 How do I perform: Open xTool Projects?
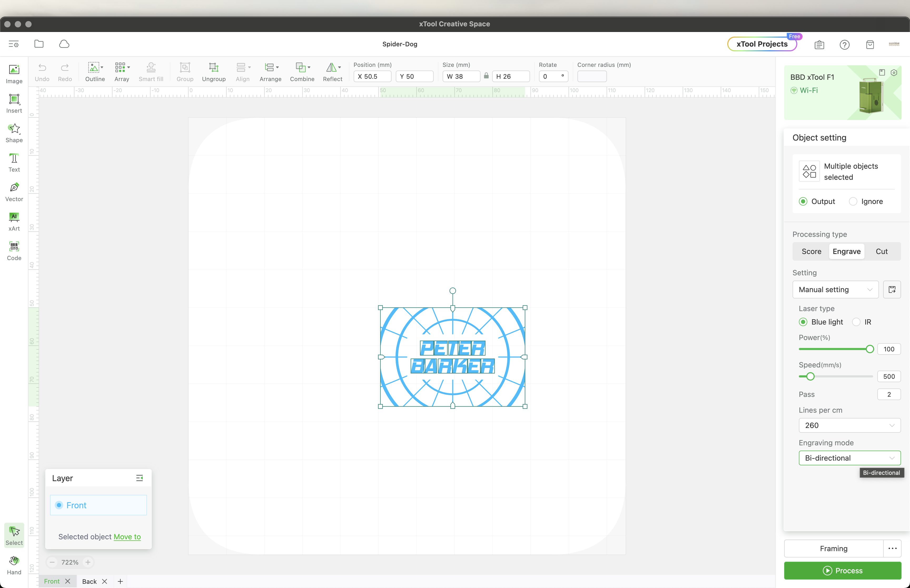coord(762,44)
